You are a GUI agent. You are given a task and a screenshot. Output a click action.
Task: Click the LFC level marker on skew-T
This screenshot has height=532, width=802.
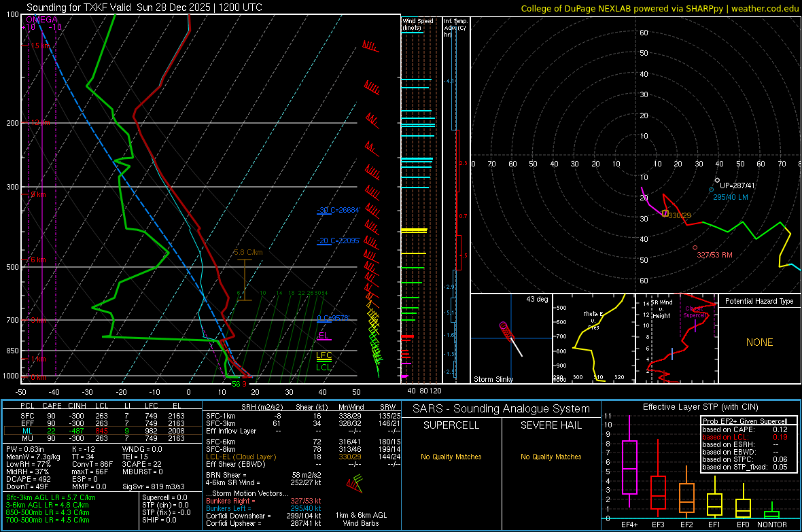(324, 355)
